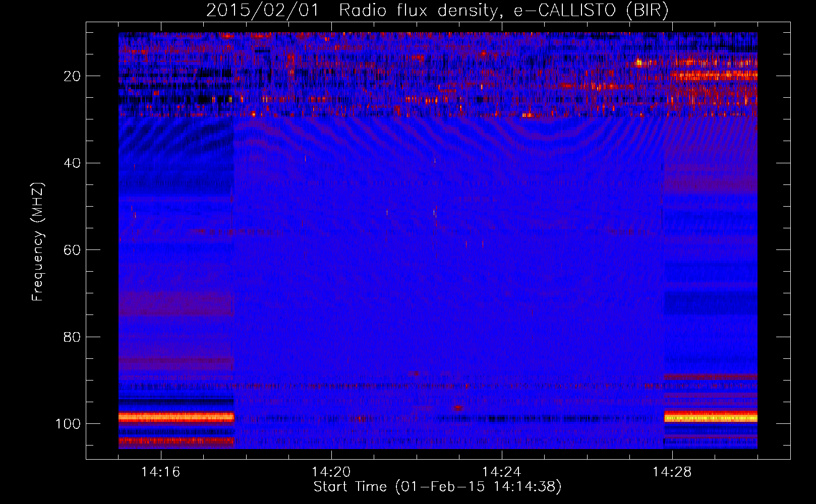Click the 14:28 time tick label
Viewport: 816px width, 504px height.
coord(672,472)
